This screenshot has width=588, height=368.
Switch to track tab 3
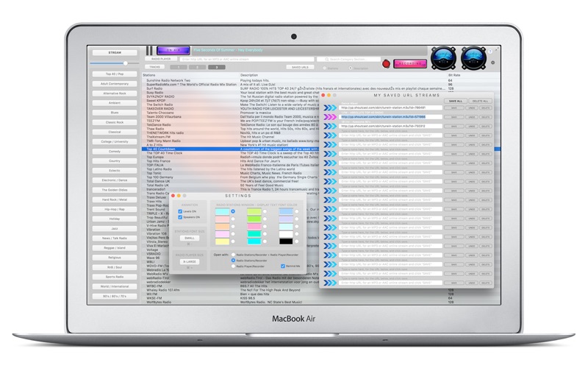(x=216, y=67)
